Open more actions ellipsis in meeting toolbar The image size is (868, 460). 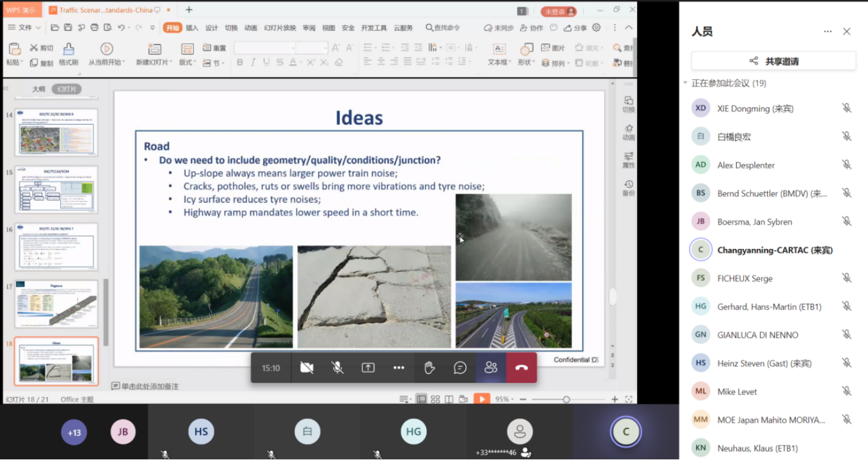pyautogui.click(x=399, y=368)
